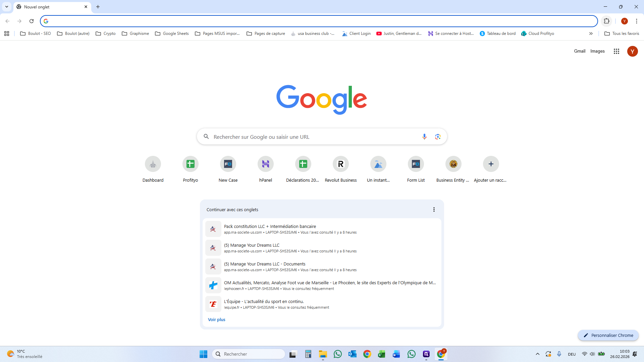Open Google Lens image search icon
This screenshot has height=362, width=644.
[x=438, y=137]
